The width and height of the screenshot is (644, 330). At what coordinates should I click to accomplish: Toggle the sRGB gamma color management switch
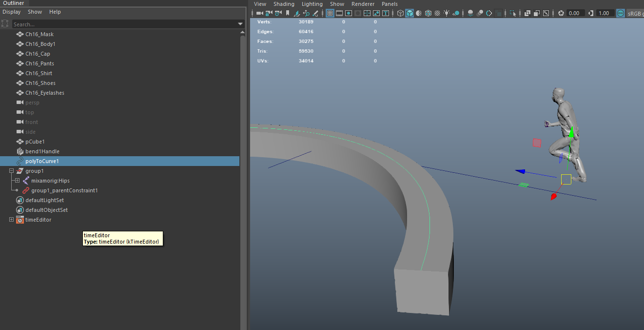(620, 13)
